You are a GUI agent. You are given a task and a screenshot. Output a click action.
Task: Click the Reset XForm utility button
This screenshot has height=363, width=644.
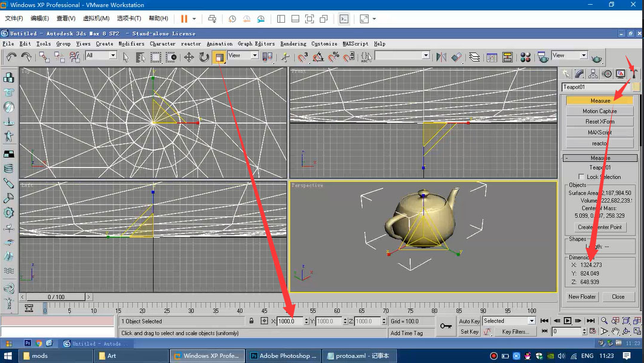[600, 121]
